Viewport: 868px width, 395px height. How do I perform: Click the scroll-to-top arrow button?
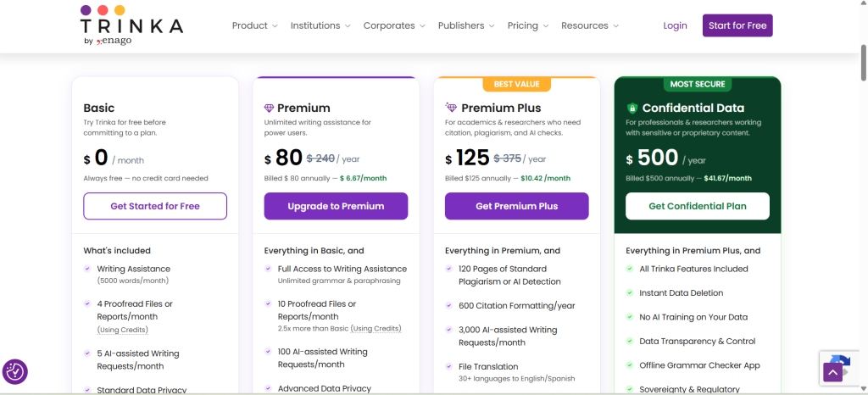click(x=832, y=372)
